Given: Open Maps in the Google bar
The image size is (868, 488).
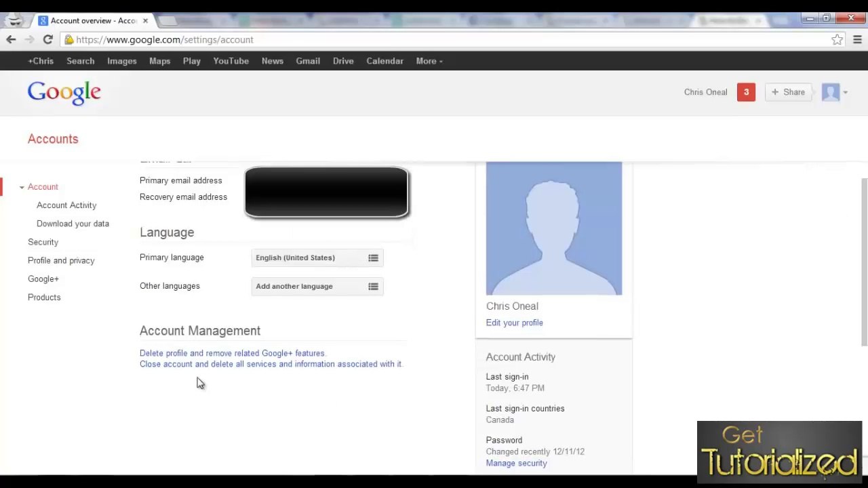Looking at the screenshot, I should click(160, 61).
